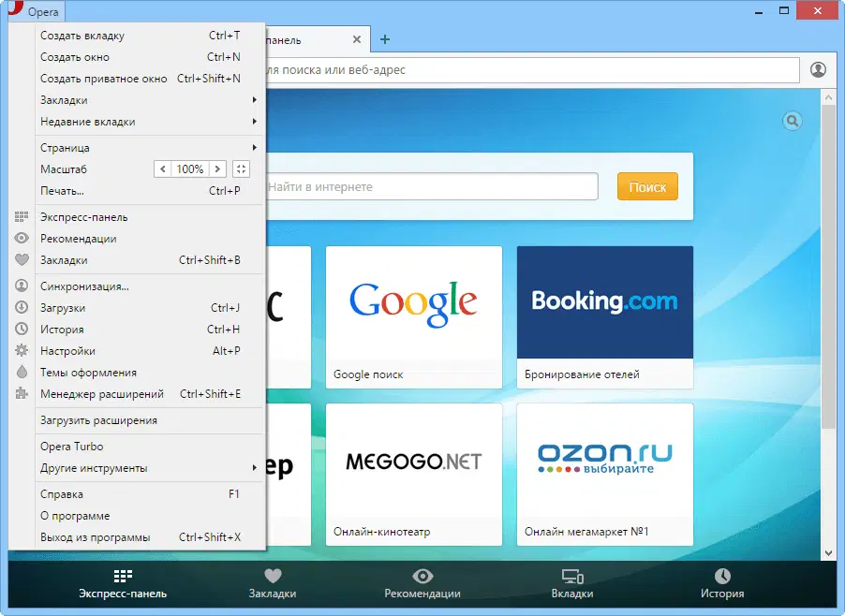Image resolution: width=845 pixels, height=616 pixels.
Task: Click the yellow Поиск button
Action: click(x=647, y=187)
